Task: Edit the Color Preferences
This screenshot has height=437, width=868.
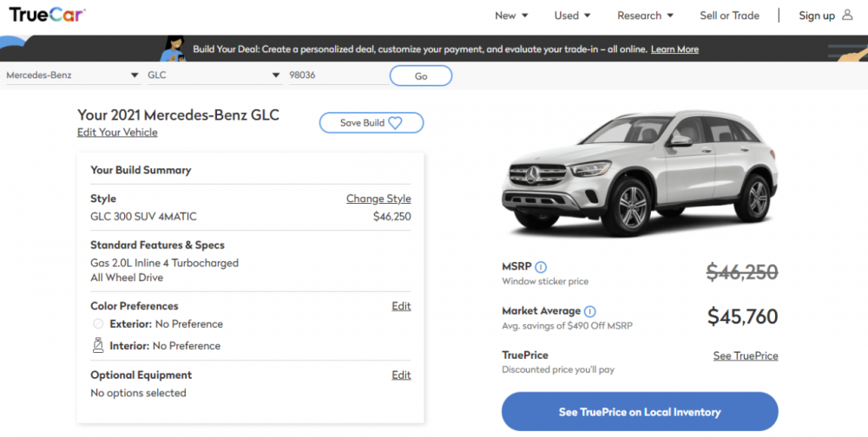Action: 401,306
